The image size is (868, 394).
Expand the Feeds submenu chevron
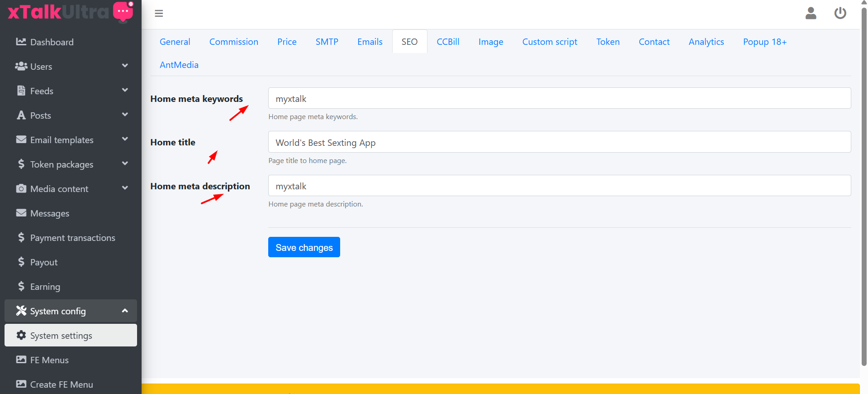point(125,91)
